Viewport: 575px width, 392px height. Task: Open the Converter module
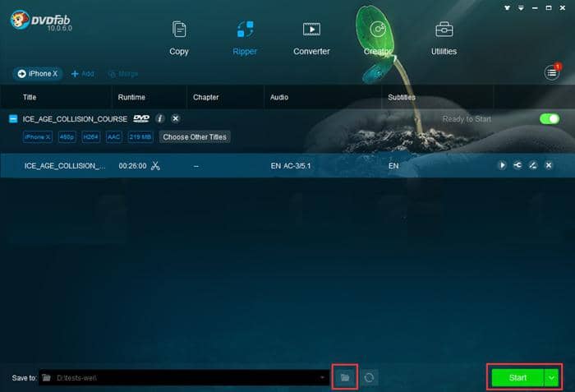[311, 38]
